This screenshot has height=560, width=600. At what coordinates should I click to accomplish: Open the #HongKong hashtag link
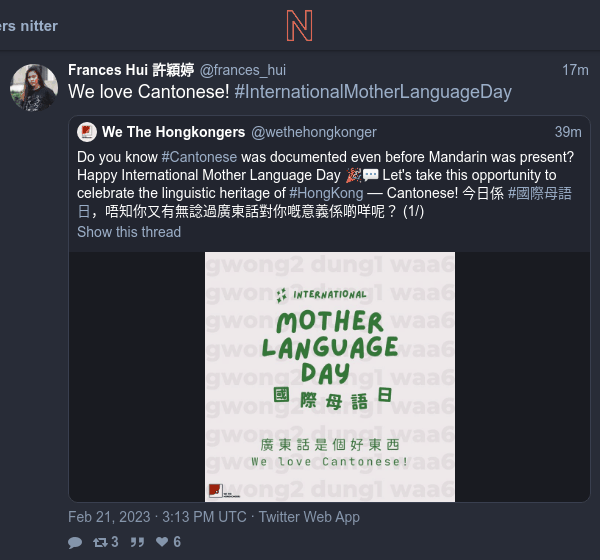326,193
